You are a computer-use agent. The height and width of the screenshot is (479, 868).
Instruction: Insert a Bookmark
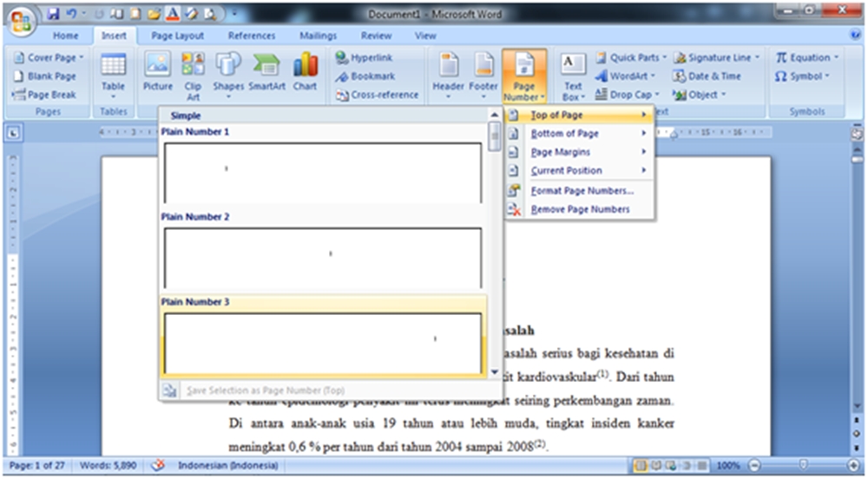pyautogui.click(x=365, y=76)
